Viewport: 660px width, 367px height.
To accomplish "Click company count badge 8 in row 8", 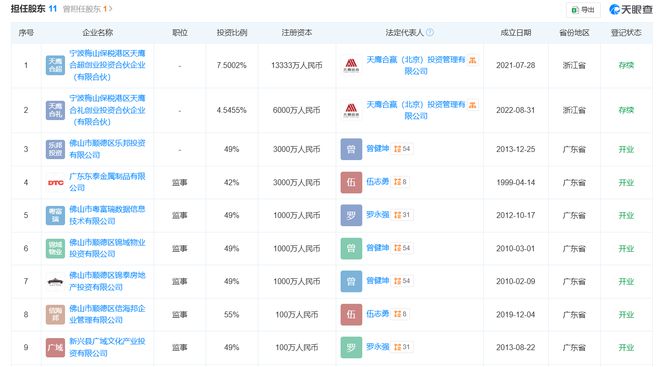I will 400,314.
